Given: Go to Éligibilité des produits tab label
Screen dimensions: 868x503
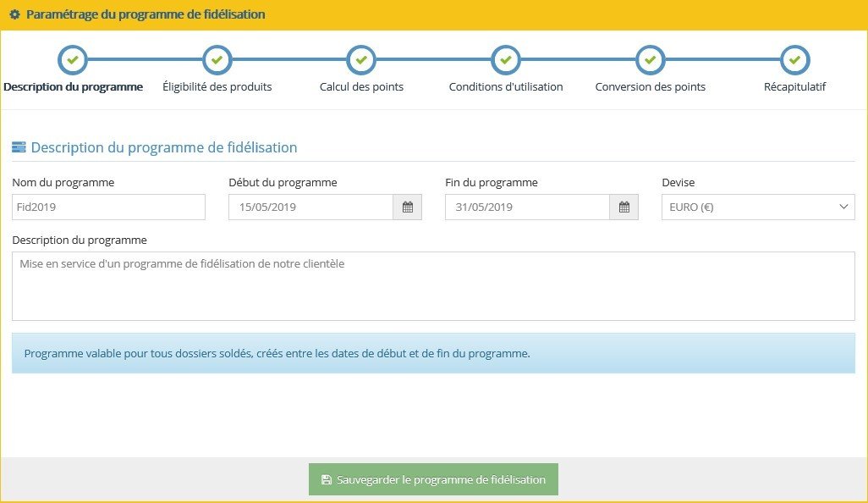Looking at the screenshot, I should click(217, 87).
